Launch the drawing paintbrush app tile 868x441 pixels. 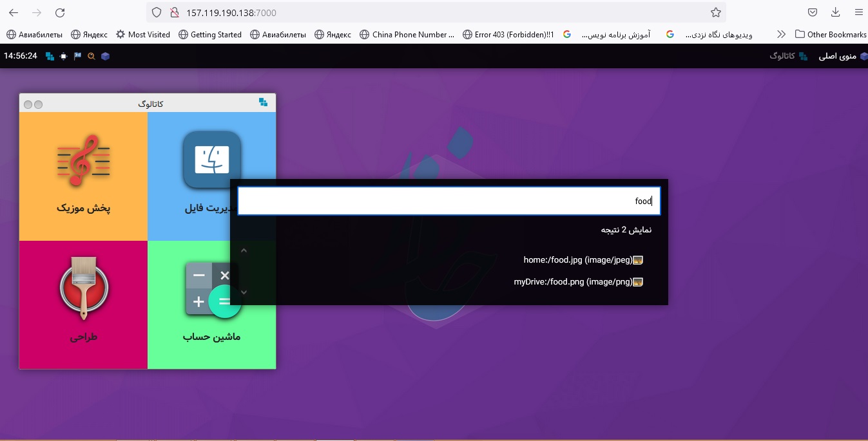click(x=84, y=305)
